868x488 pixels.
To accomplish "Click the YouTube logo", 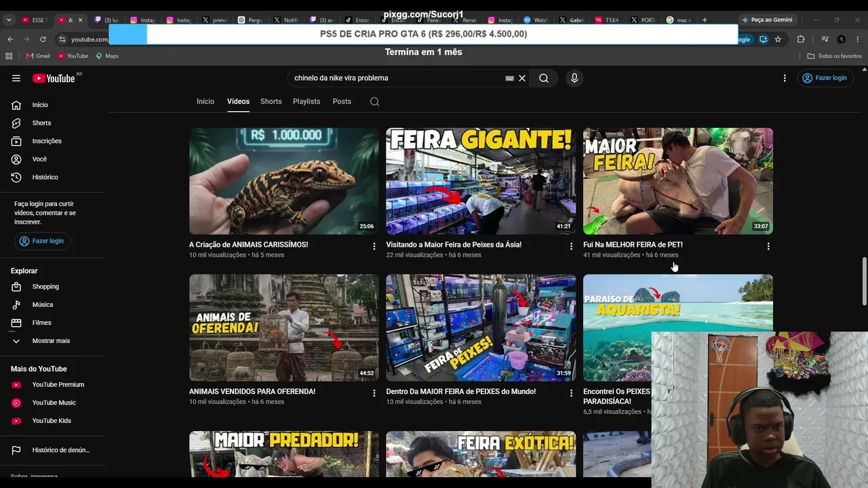I will tap(54, 78).
